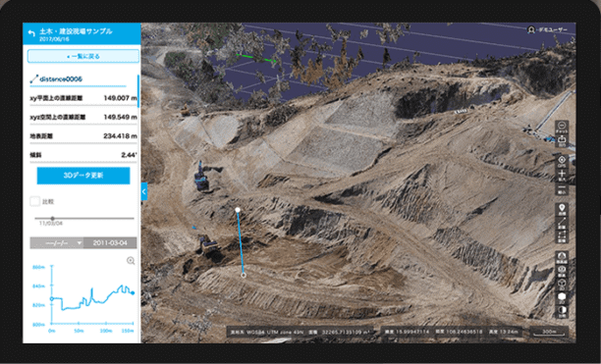Zoom in with the plus icon
Screen dimensions: 601x364
click(562, 175)
